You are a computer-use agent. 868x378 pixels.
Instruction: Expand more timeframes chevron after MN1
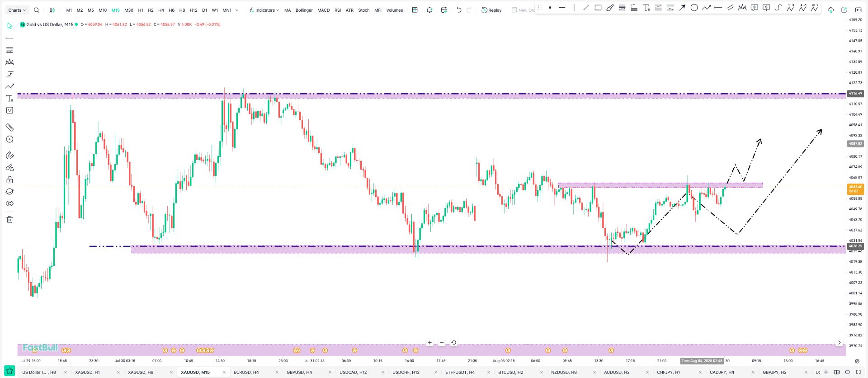237,10
